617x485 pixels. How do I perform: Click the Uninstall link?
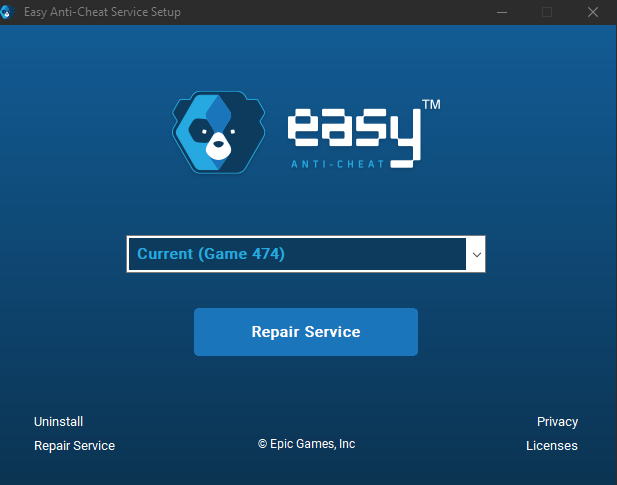point(58,421)
